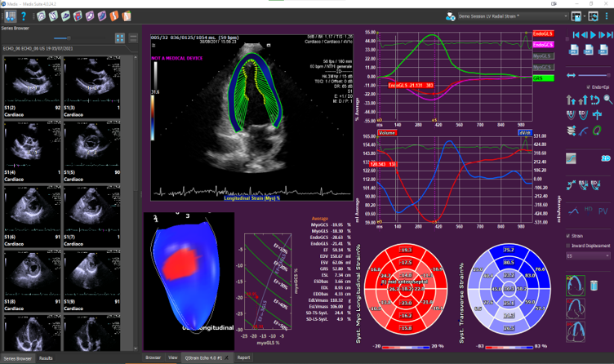
Task: Click the 2D view mode icon
Action: (x=607, y=158)
